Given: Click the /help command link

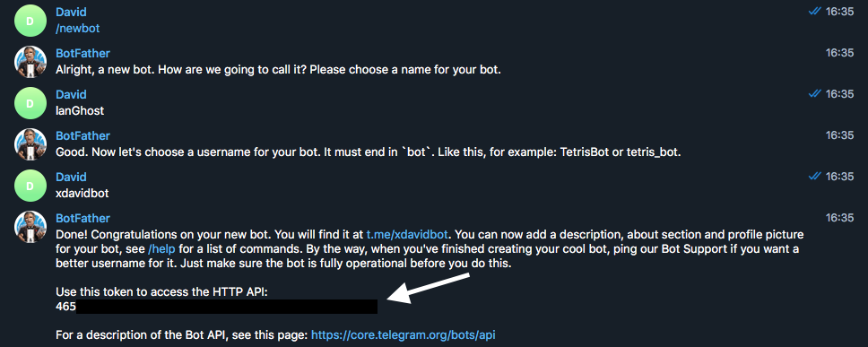Looking at the screenshot, I should (161, 249).
